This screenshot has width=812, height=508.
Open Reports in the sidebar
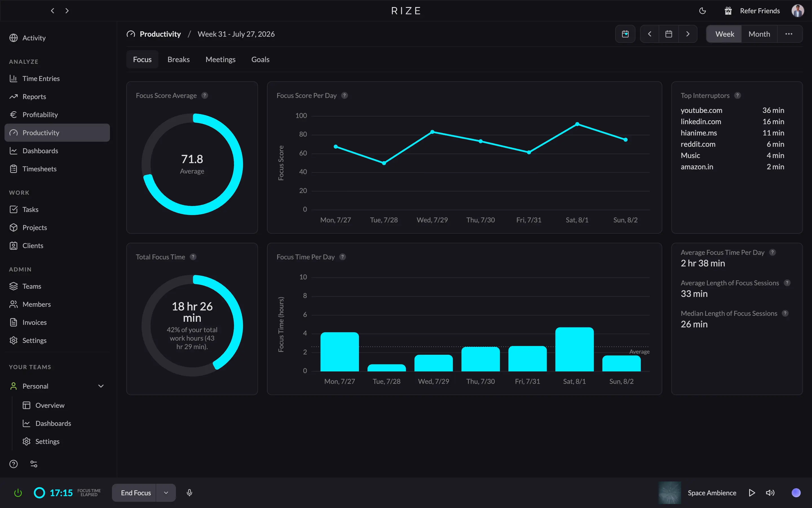[57, 97]
